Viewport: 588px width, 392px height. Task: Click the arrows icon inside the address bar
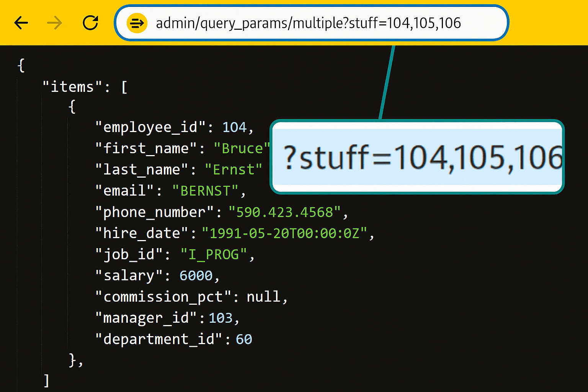137,23
